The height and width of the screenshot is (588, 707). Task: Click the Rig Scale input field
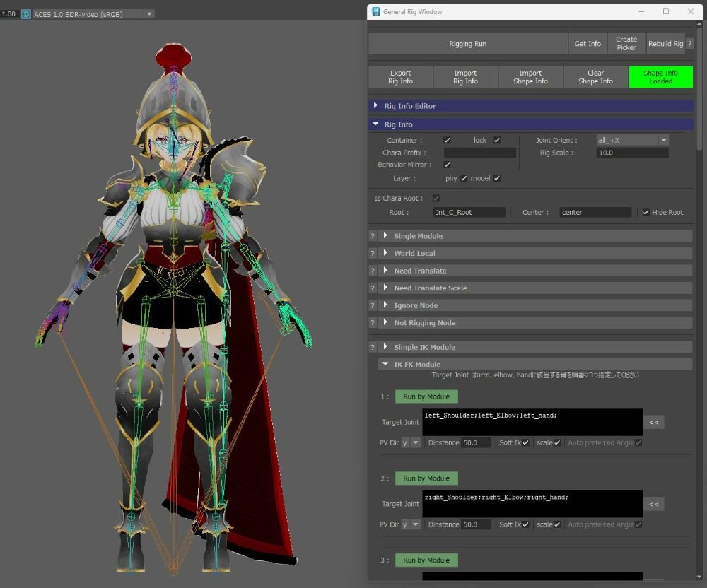pyautogui.click(x=632, y=153)
